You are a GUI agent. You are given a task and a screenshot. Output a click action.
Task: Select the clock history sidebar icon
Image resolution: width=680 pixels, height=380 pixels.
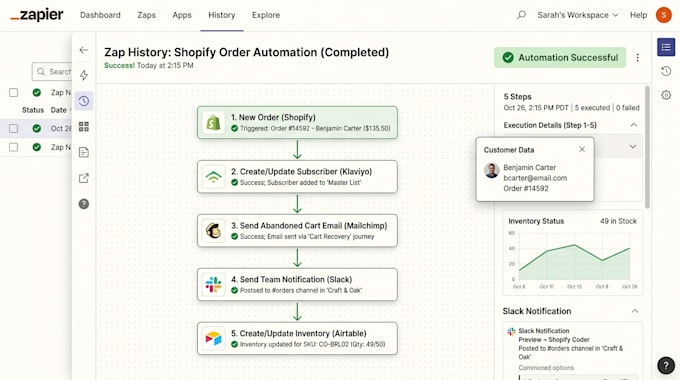tap(84, 101)
